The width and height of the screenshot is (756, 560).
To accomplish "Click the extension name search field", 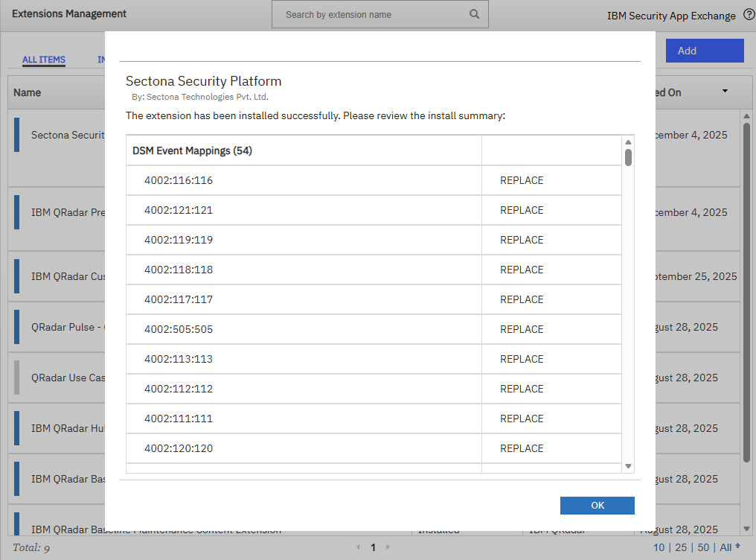I will 365,14.
